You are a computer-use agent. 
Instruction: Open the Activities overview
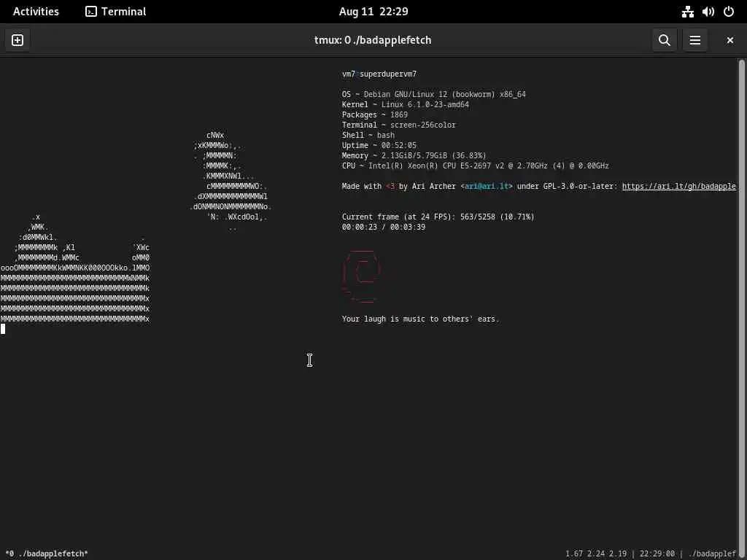(36, 12)
